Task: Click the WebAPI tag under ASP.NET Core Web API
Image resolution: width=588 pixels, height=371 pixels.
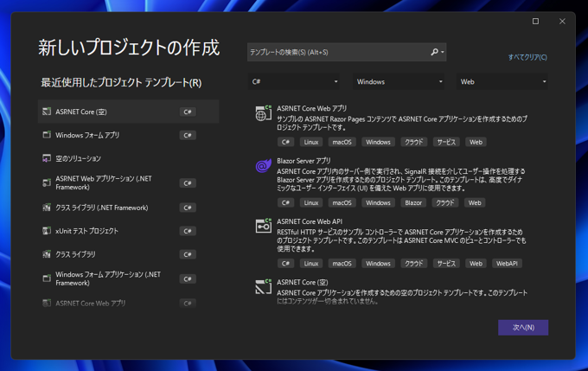Action: [x=507, y=264]
